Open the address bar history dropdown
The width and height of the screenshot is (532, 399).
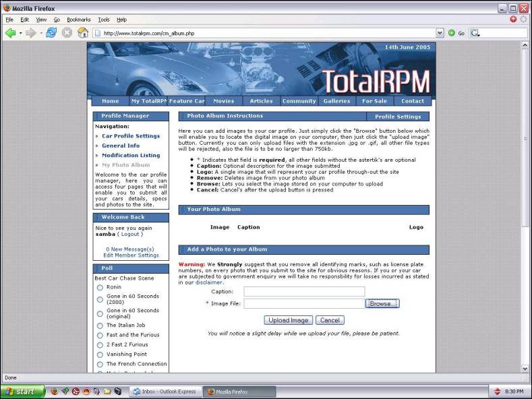click(x=440, y=32)
